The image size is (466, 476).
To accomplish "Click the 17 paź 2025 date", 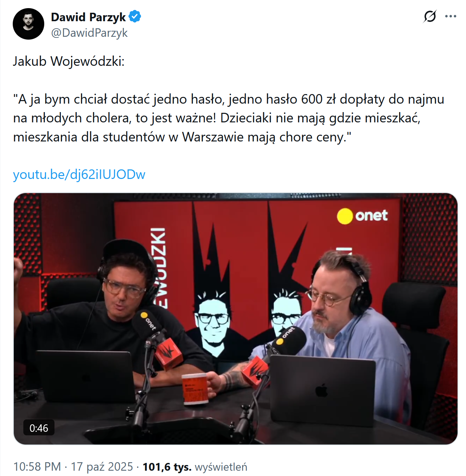I will (102, 467).
